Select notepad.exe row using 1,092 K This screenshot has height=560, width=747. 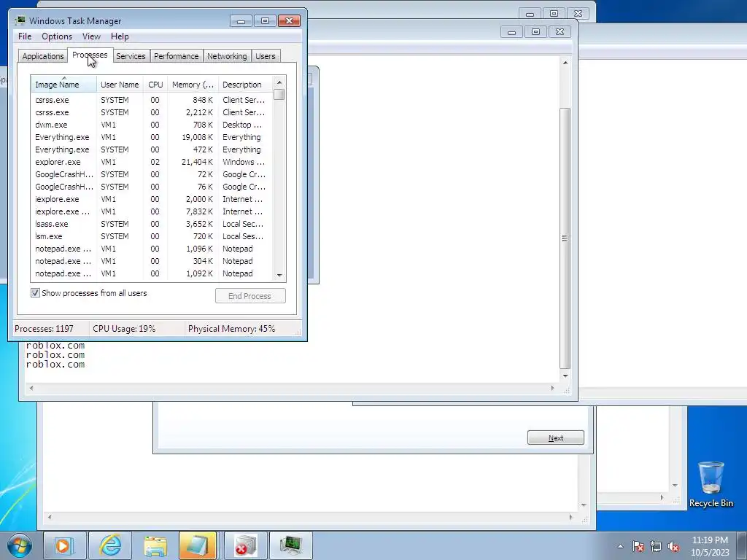click(x=152, y=273)
